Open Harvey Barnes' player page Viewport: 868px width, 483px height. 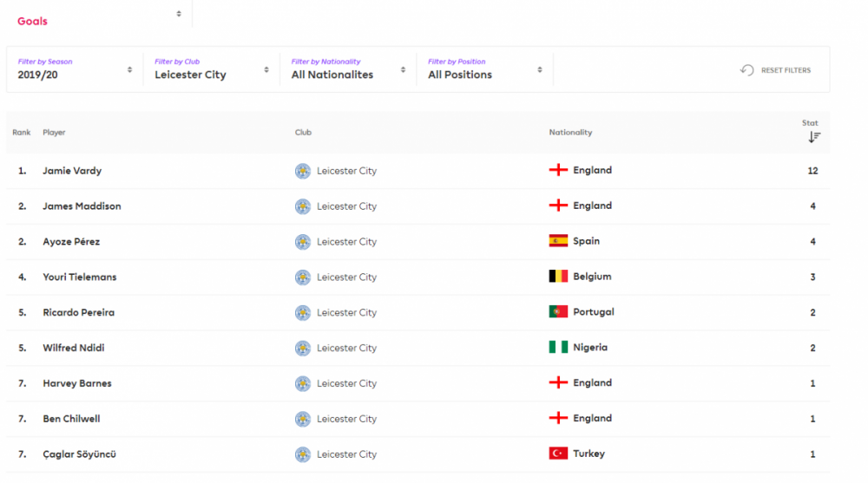(x=77, y=383)
